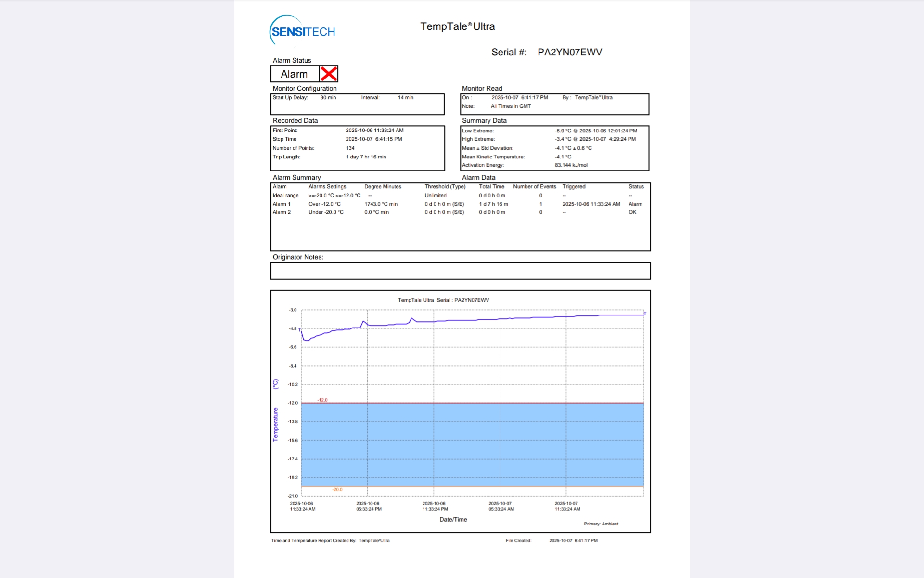Click inside the Originator Notes field
The width and height of the screenshot is (924, 578).
point(460,271)
